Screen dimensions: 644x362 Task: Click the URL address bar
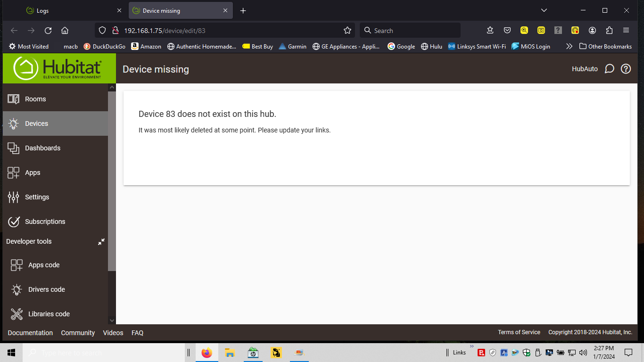click(226, 31)
